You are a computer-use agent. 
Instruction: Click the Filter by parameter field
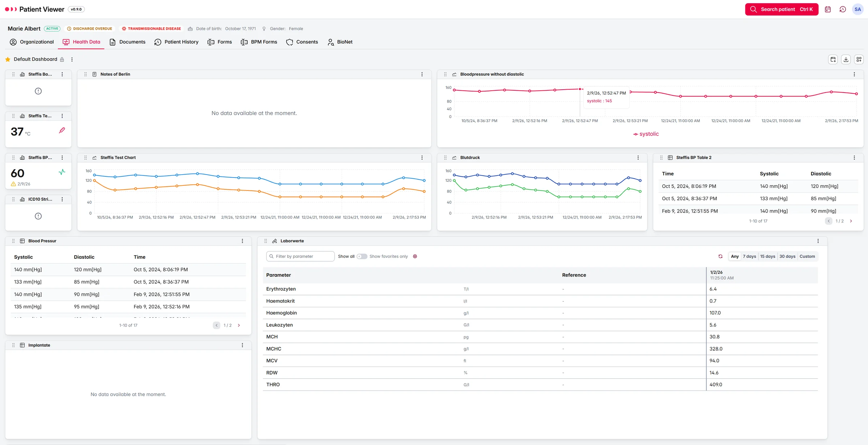pyautogui.click(x=301, y=256)
